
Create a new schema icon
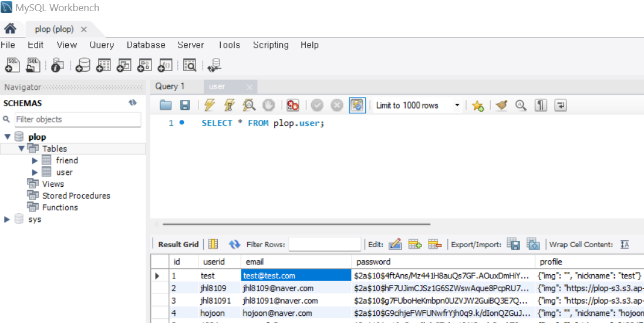(83, 65)
